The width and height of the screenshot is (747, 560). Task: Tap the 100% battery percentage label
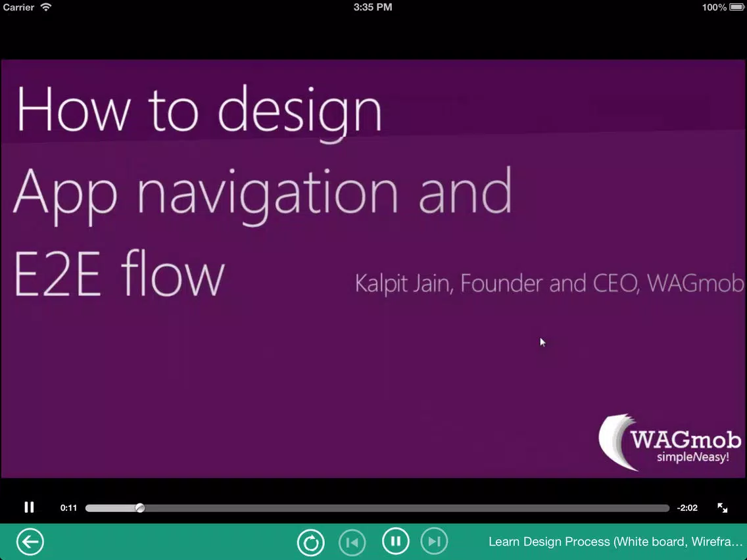714,7
